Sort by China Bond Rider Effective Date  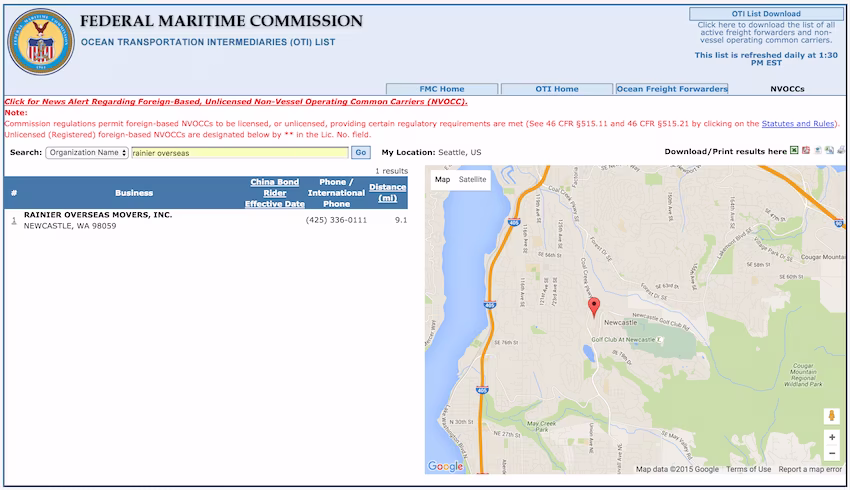point(275,193)
